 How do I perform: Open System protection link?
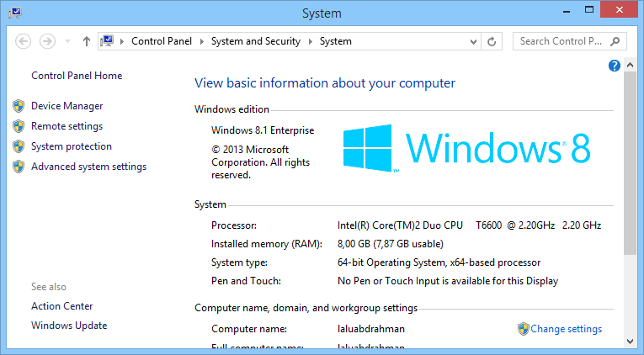click(72, 146)
